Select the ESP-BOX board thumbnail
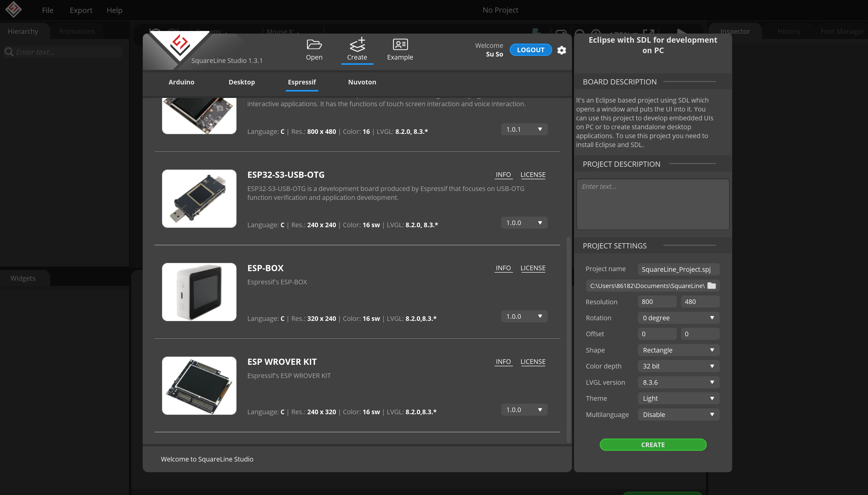The image size is (868, 495). [x=199, y=292]
